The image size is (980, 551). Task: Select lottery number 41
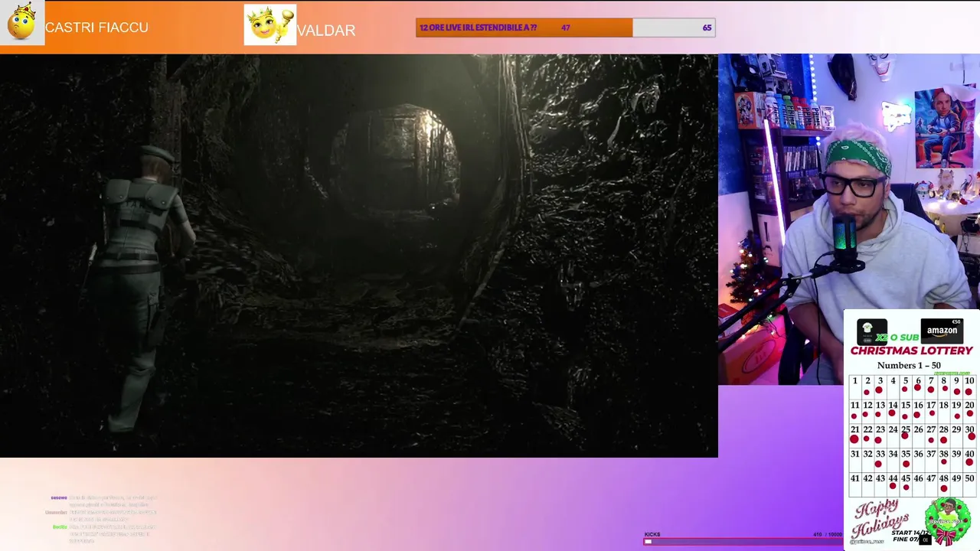(x=854, y=484)
